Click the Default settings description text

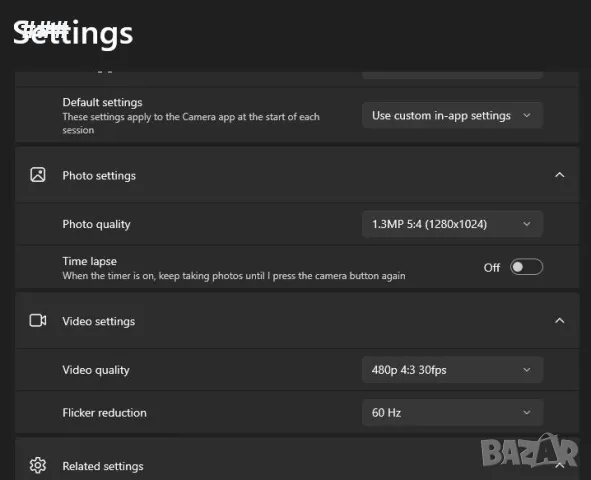tap(191, 123)
